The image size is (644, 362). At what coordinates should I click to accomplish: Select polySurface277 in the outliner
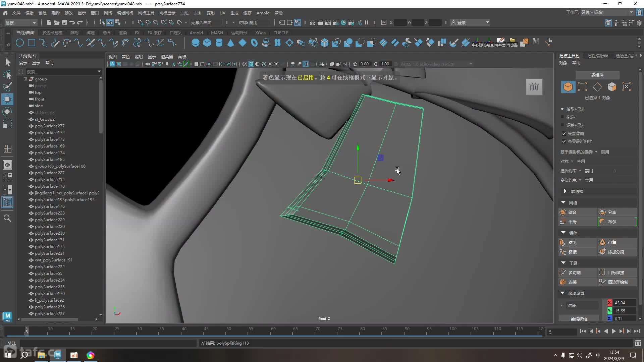pos(50,126)
